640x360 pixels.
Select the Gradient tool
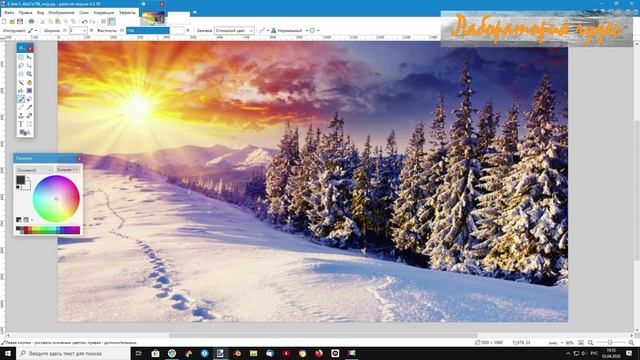29,90
